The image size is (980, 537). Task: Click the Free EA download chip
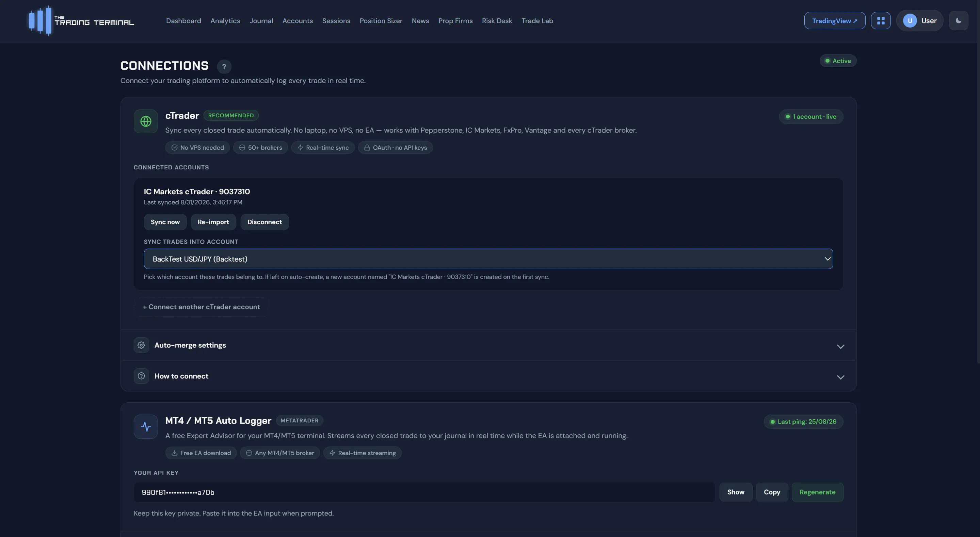[201, 453]
